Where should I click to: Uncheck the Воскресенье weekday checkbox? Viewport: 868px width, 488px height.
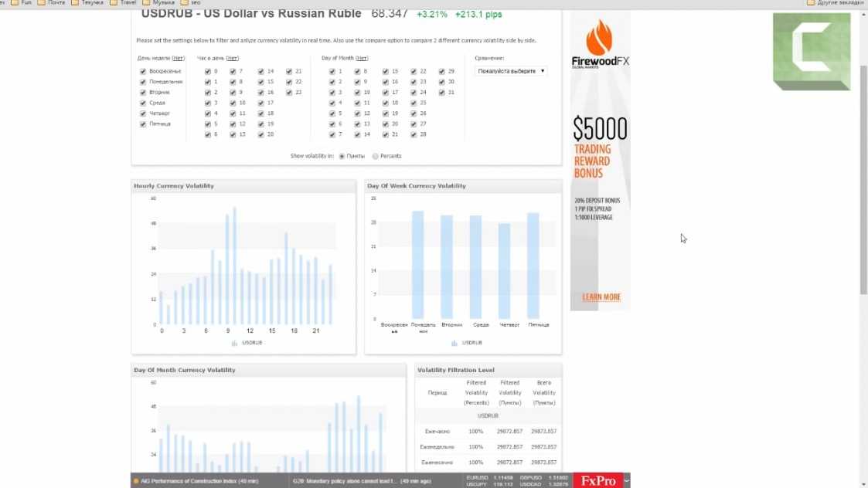pyautogui.click(x=143, y=71)
